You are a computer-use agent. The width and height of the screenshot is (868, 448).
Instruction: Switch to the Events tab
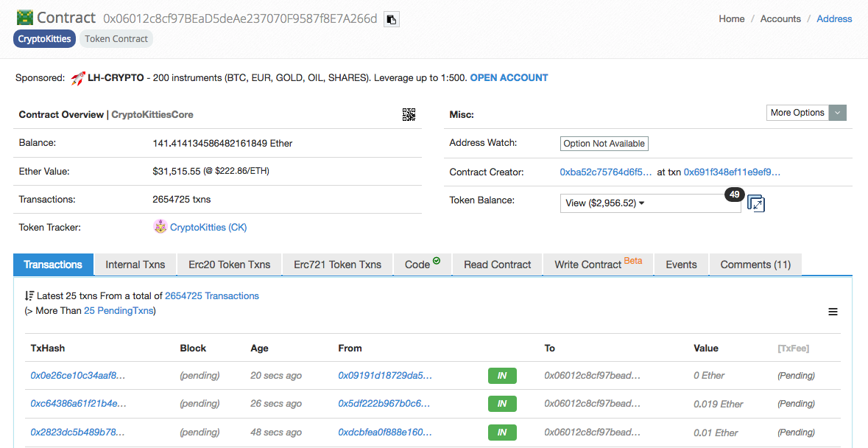pyautogui.click(x=681, y=265)
